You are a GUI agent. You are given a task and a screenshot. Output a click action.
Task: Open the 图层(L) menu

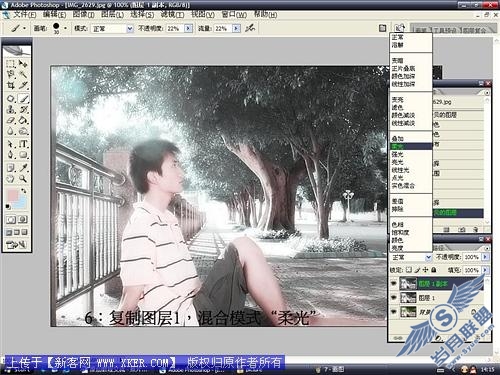coord(113,15)
